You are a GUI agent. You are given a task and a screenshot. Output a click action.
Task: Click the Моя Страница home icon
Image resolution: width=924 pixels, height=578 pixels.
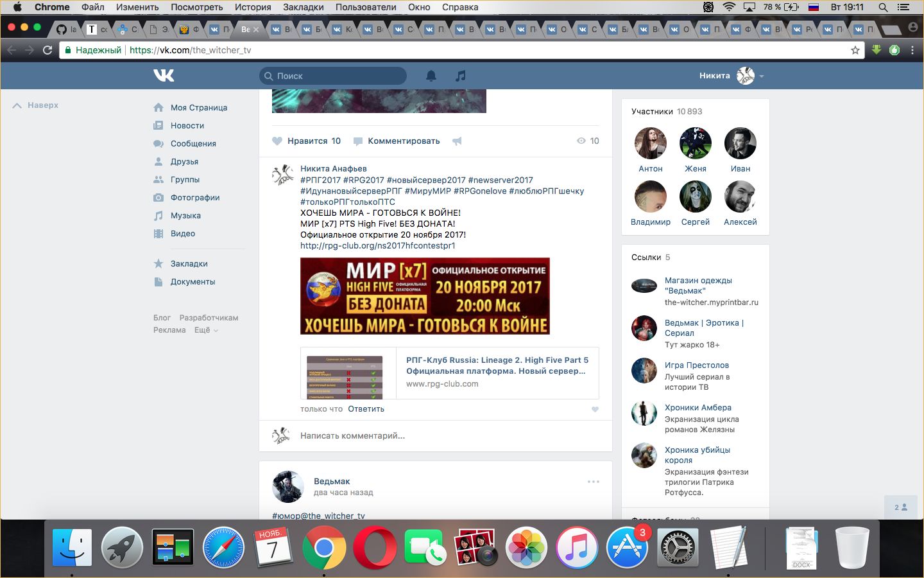158,107
